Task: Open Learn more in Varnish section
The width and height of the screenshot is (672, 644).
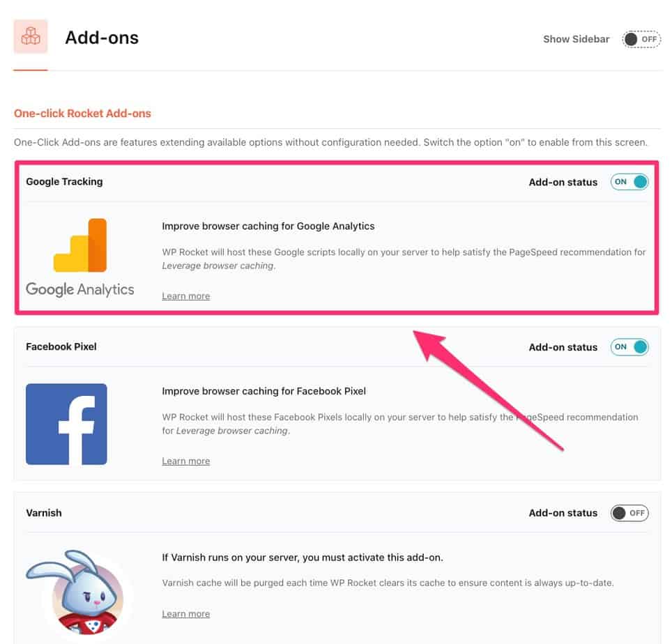Action: 185,613
